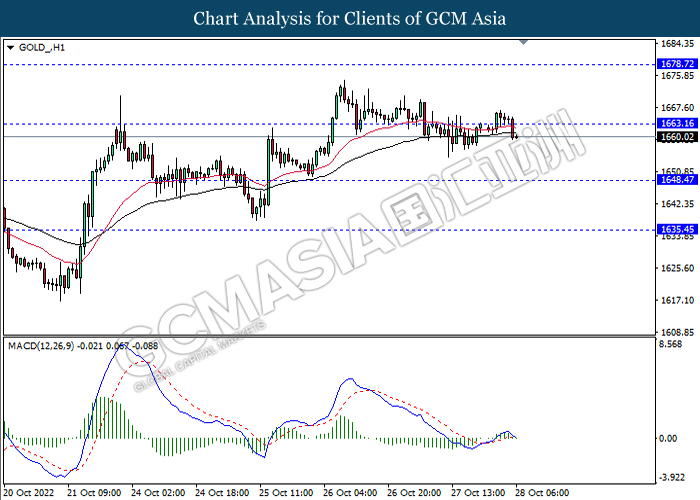Select the 1663.16 price level label

pyautogui.click(x=677, y=123)
